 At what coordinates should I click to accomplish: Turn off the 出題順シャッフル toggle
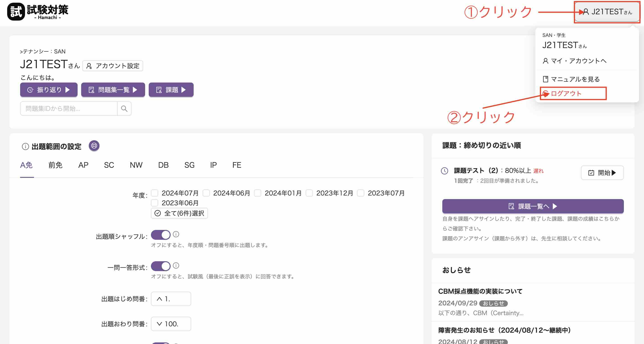161,235
